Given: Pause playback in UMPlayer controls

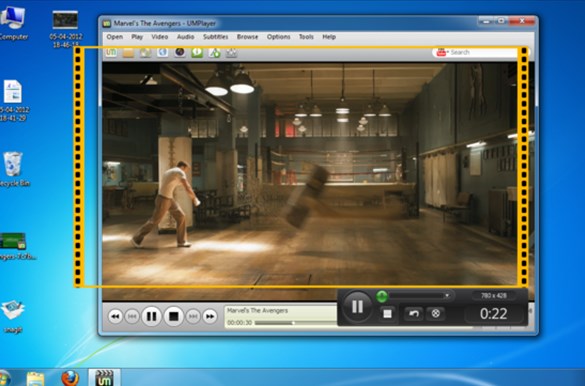Looking at the screenshot, I should pos(151,317).
